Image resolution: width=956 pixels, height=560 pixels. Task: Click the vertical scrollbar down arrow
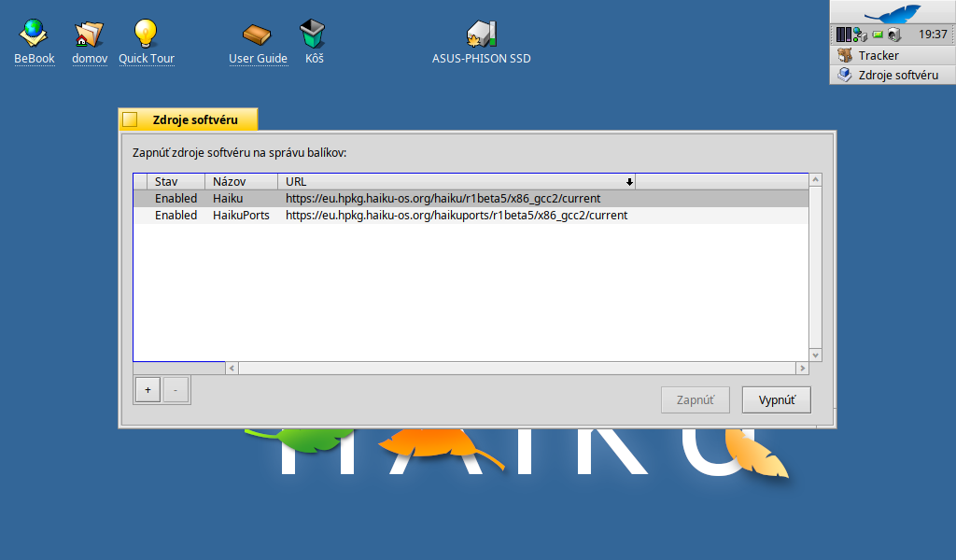[x=816, y=356]
